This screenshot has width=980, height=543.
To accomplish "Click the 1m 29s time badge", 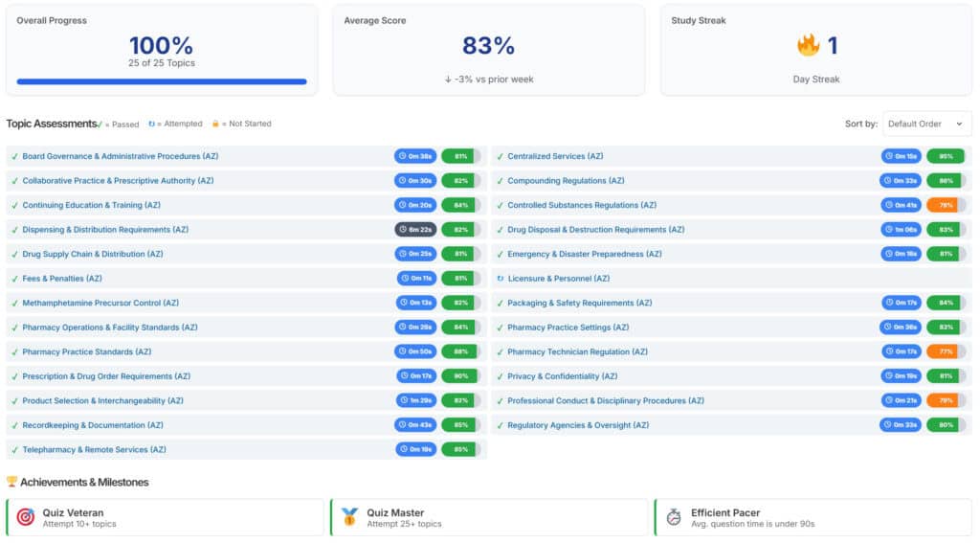I will [x=415, y=400].
